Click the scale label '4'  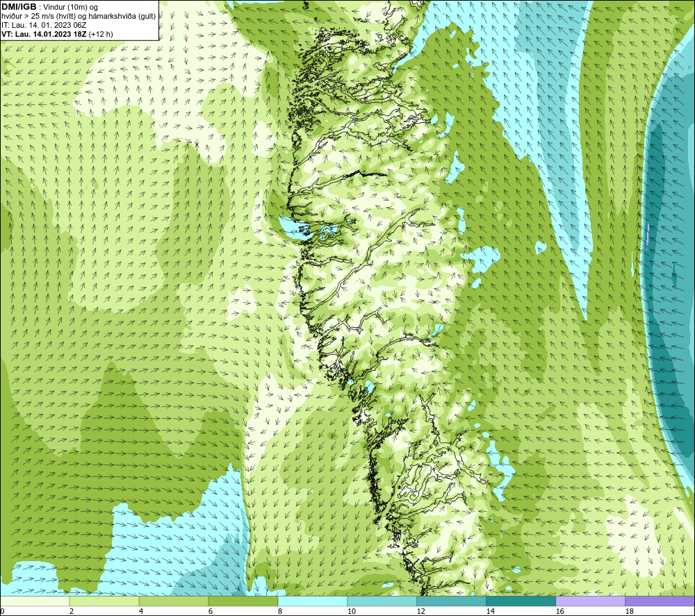[x=141, y=612]
